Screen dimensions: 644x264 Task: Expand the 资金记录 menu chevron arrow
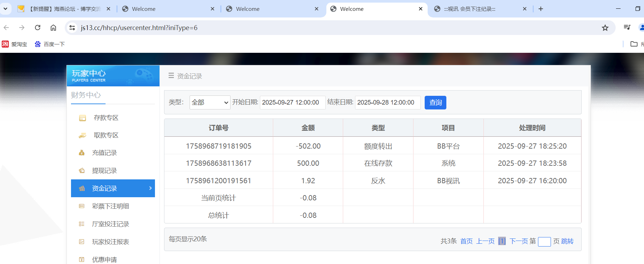coord(150,188)
